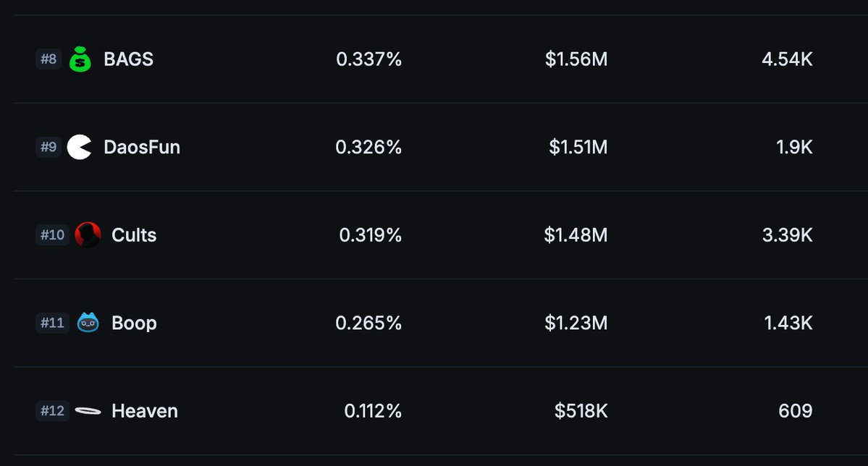Open the DaosFun launchpad name
The image size is (868, 466).
[x=142, y=148]
